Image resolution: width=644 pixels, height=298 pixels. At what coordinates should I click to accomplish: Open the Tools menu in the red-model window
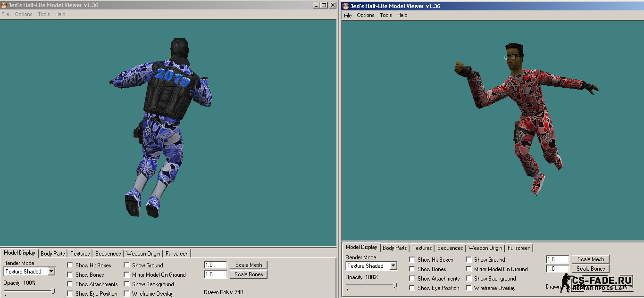tap(386, 15)
